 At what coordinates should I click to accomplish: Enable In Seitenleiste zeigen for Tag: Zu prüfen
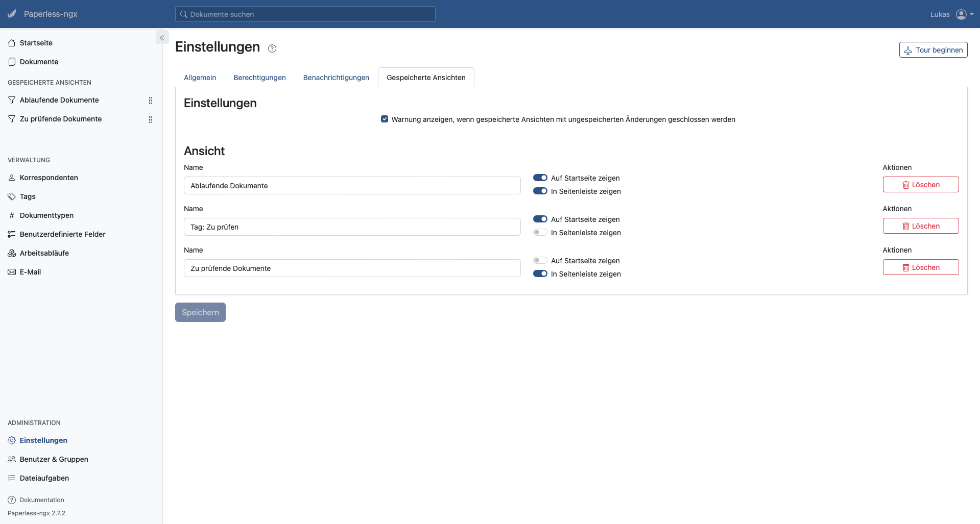point(540,232)
